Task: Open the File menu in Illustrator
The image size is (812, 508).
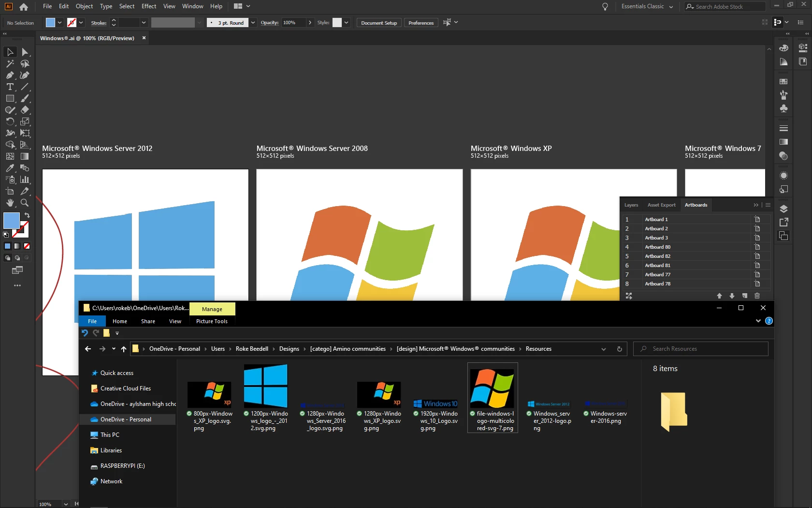Action: click(47, 6)
